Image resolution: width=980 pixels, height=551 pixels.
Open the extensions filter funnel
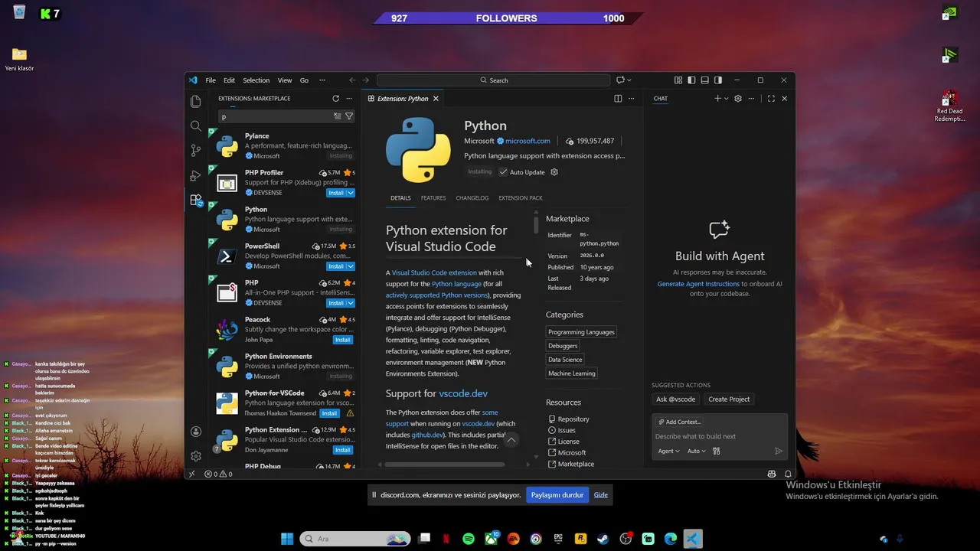349,116
